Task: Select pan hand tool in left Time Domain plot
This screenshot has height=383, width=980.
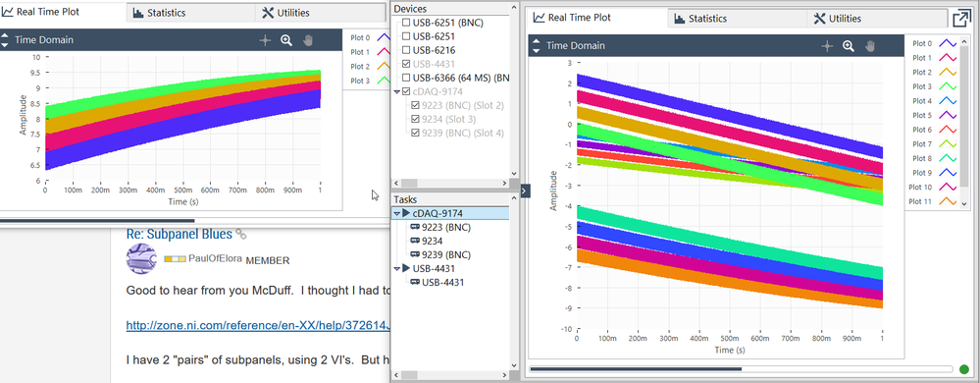Action: click(x=307, y=40)
